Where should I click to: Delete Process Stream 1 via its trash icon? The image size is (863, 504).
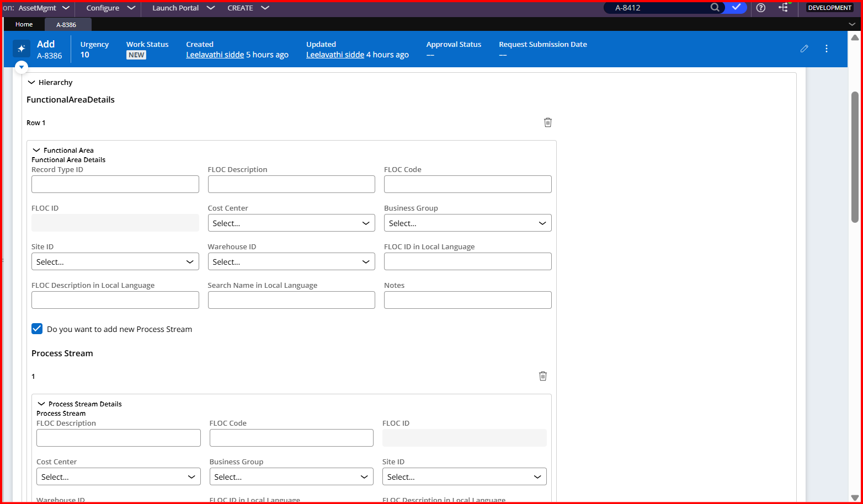coord(542,376)
